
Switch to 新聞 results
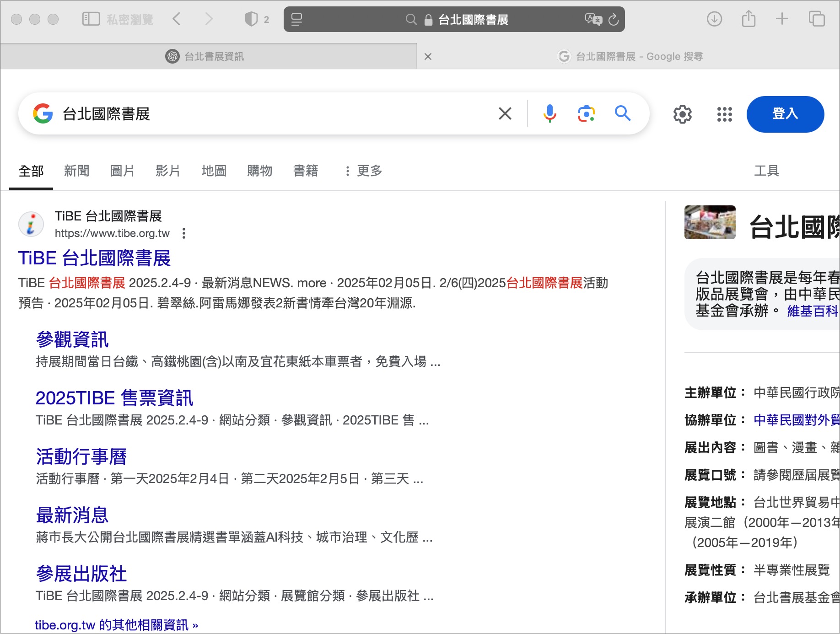click(77, 171)
